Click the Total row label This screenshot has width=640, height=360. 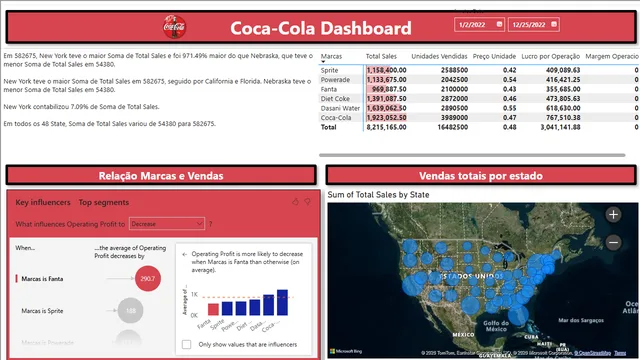pyautogui.click(x=329, y=127)
